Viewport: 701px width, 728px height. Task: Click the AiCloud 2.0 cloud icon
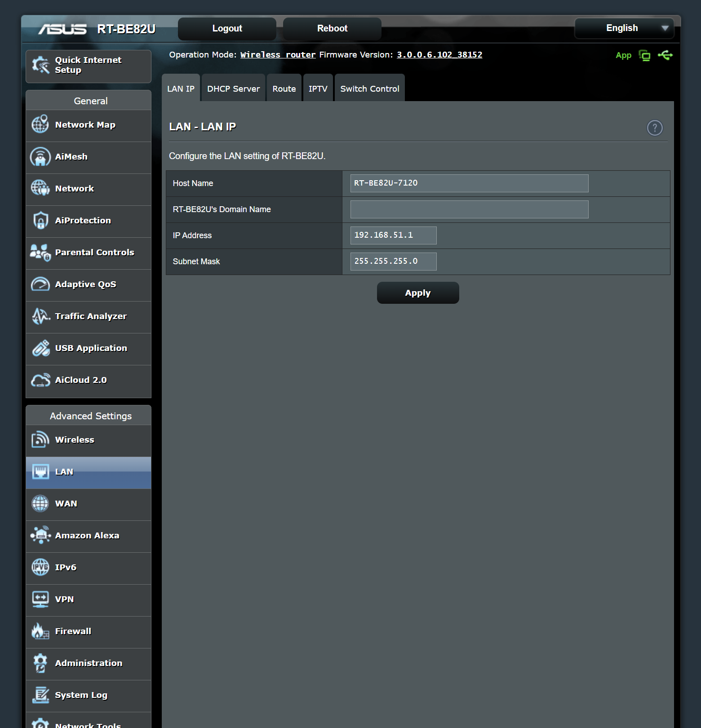coord(40,380)
